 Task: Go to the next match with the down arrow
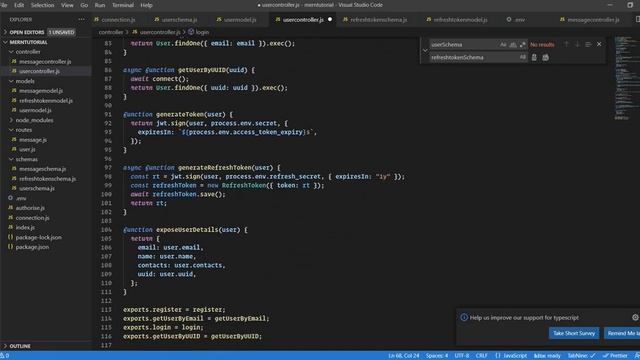(577, 44)
